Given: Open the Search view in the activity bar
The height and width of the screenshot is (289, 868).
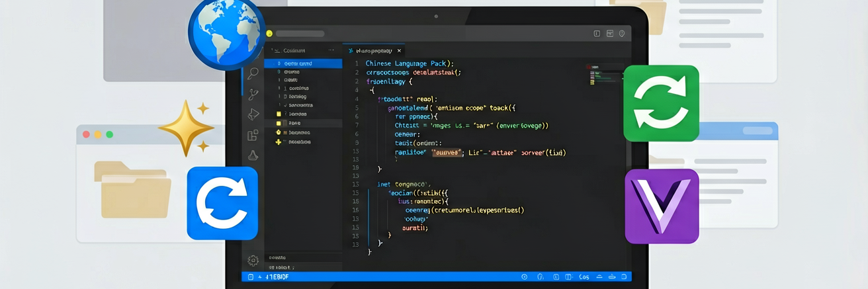Looking at the screenshot, I should click(253, 73).
